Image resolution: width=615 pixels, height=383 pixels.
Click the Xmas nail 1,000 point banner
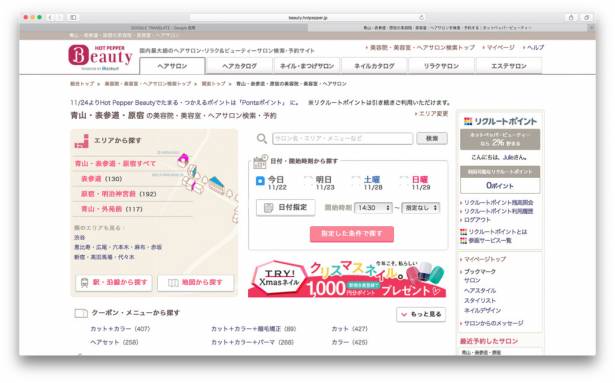point(348,278)
